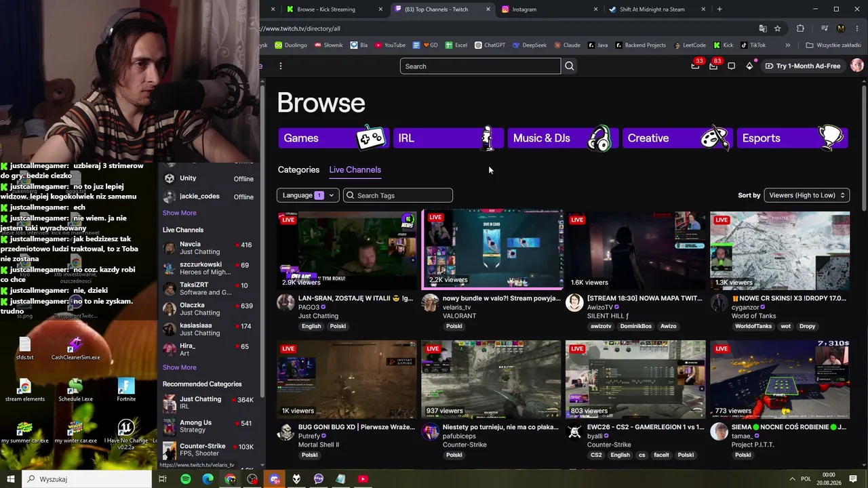The width and height of the screenshot is (868, 488).
Task: Browse the IRL category banner
Action: pos(448,138)
